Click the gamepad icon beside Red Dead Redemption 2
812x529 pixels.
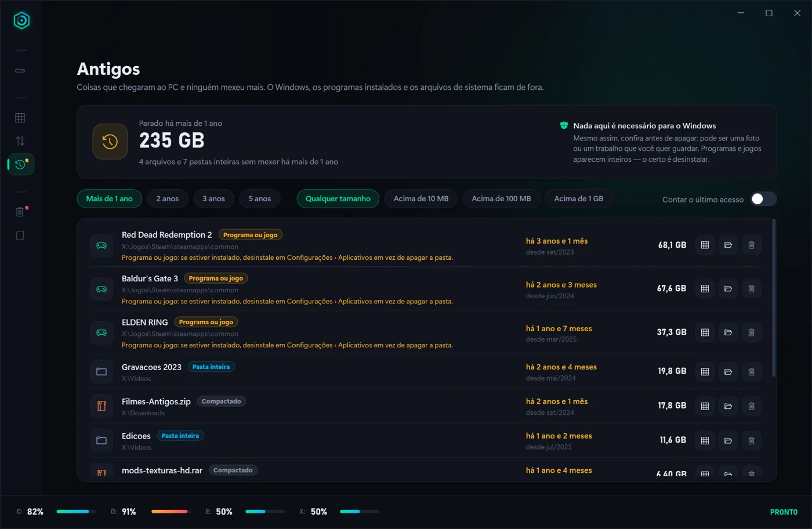101,245
